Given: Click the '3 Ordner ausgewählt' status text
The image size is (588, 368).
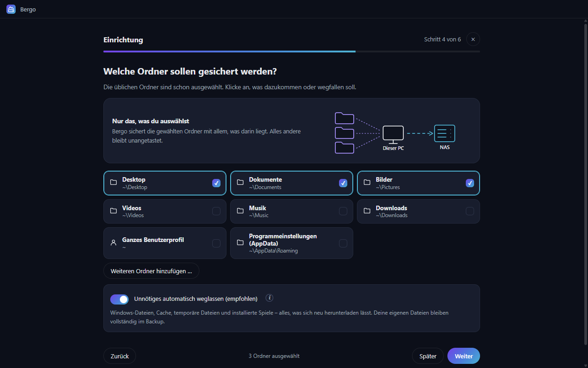Looking at the screenshot, I should click(274, 356).
